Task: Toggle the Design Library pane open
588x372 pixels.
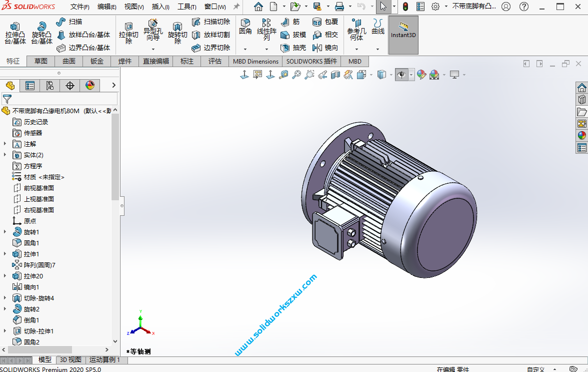Action: point(581,99)
